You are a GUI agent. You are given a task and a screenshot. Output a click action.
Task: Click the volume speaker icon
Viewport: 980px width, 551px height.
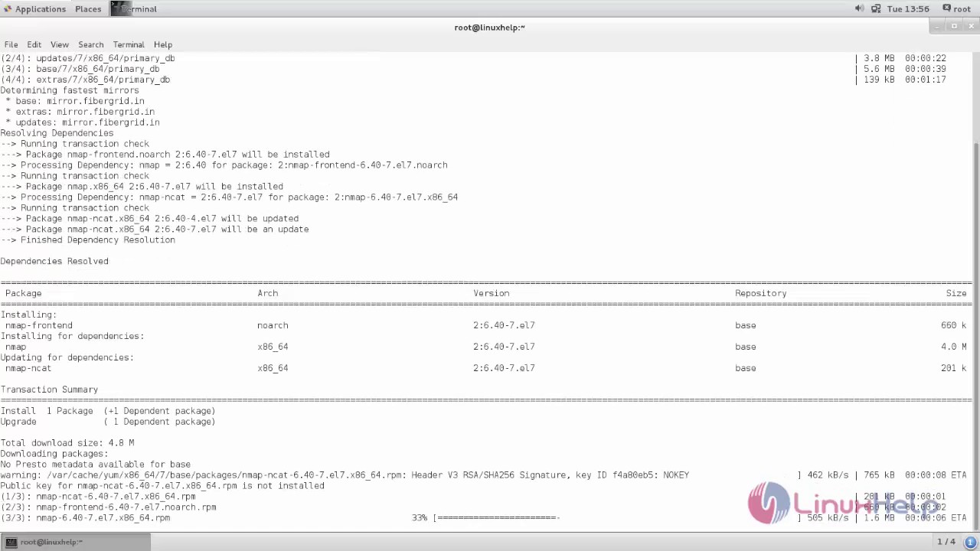point(859,8)
